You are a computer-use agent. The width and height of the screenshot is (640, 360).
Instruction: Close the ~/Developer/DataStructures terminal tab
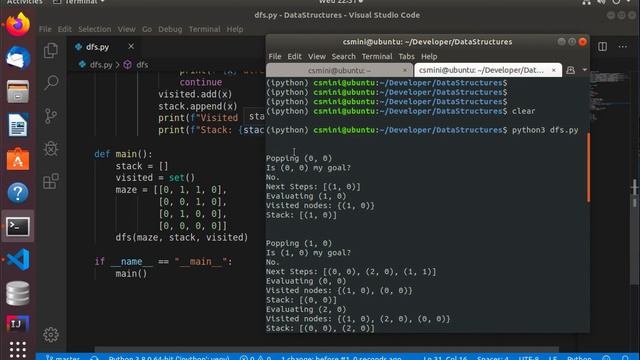553,70
